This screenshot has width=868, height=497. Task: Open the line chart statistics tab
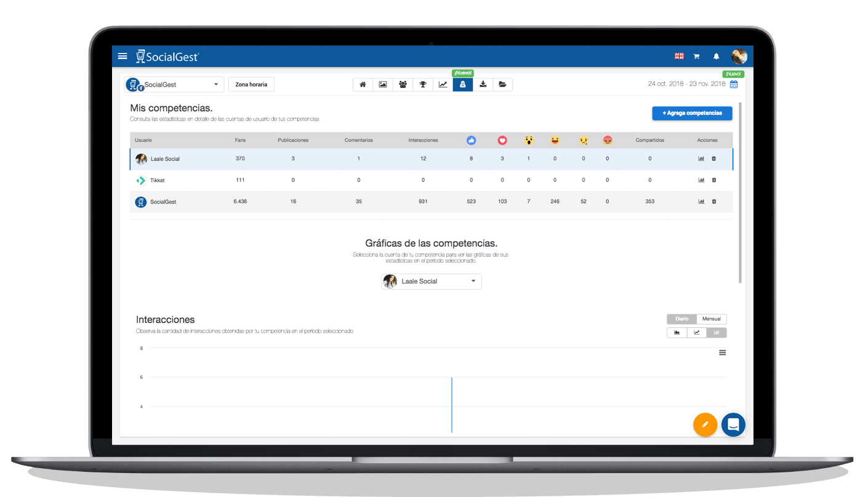click(x=443, y=85)
